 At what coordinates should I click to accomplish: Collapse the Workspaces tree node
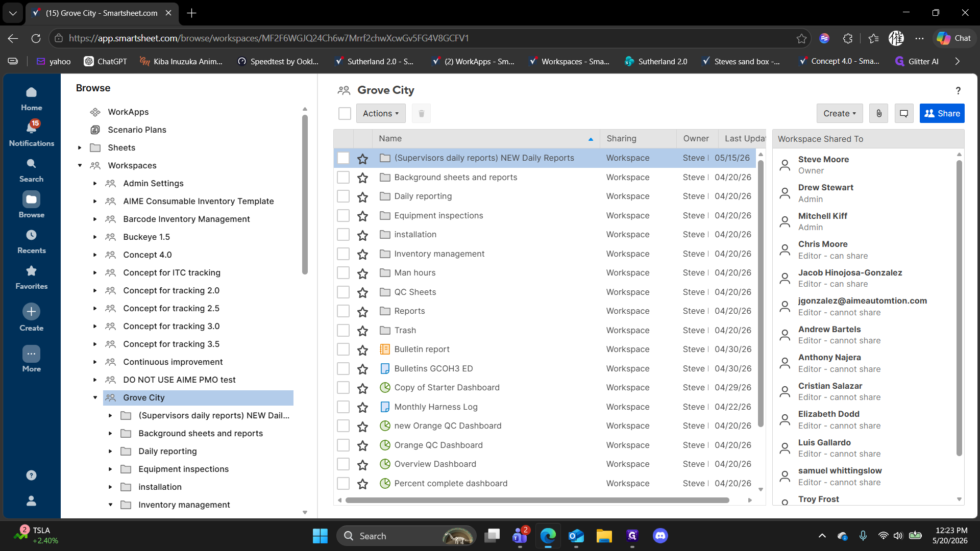80,166
